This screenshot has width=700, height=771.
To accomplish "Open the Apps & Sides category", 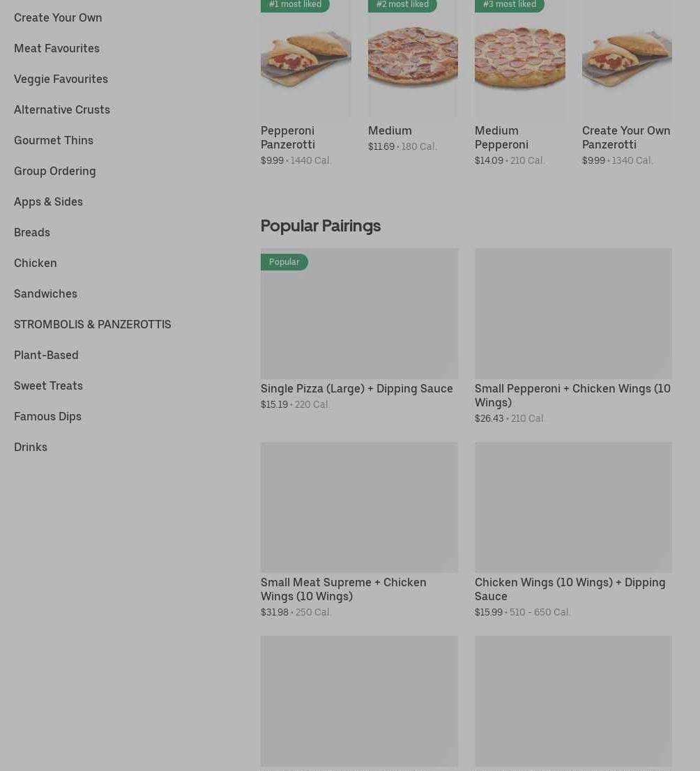I will (48, 201).
